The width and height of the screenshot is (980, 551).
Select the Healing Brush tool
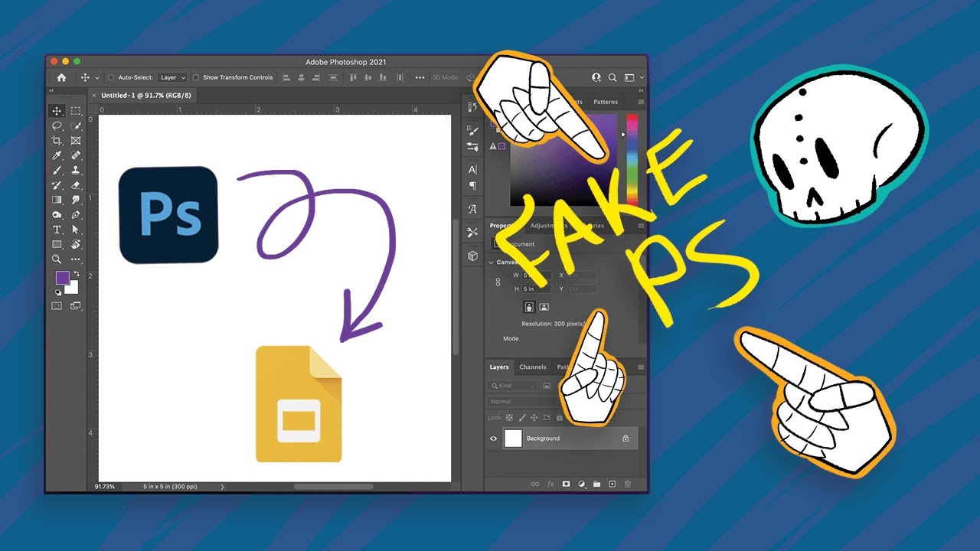tap(76, 155)
